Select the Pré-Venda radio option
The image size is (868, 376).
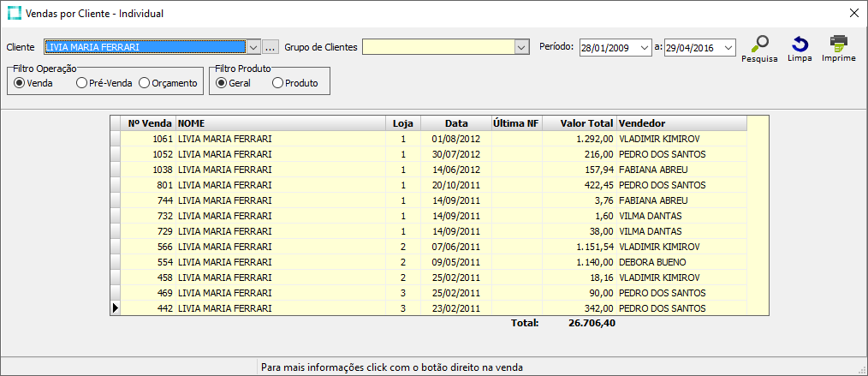[x=81, y=83]
